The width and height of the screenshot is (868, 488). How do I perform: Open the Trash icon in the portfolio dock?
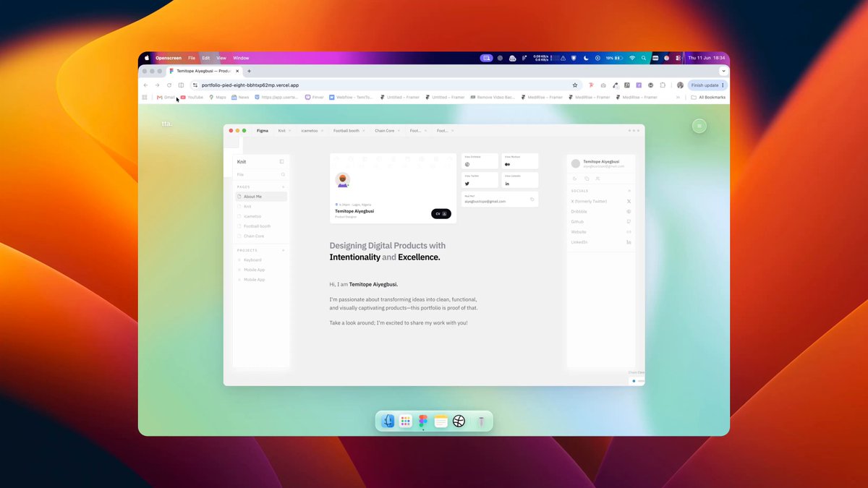pyautogui.click(x=481, y=421)
